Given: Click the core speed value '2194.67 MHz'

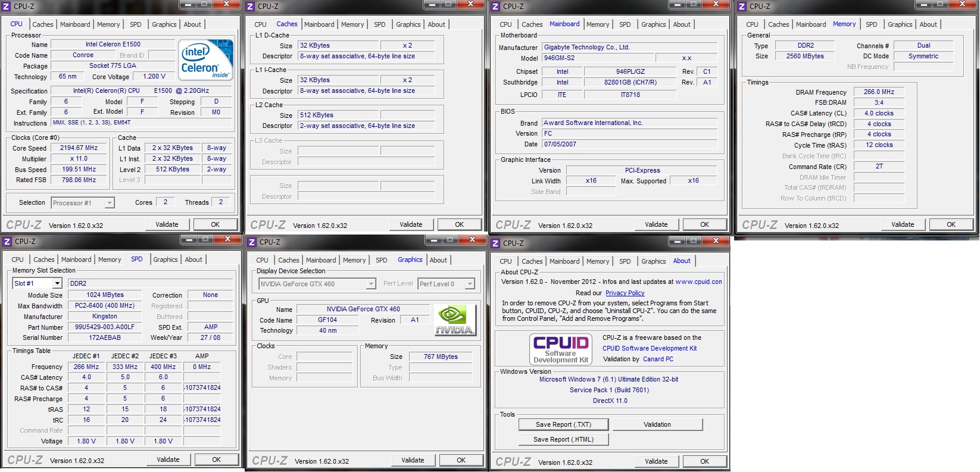Looking at the screenshot, I should (79, 148).
